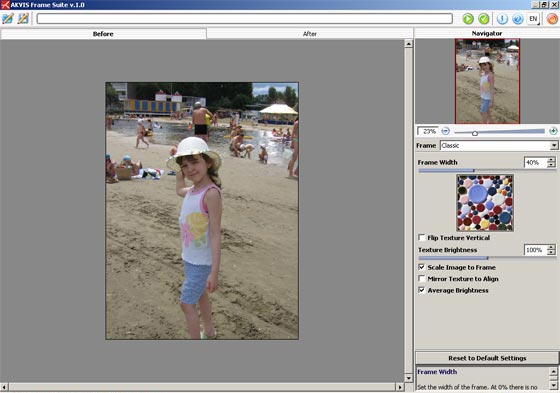The height and width of the screenshot is (393, 560).
Task: Zoom out with the minus icon
Action: click(445, 131)
